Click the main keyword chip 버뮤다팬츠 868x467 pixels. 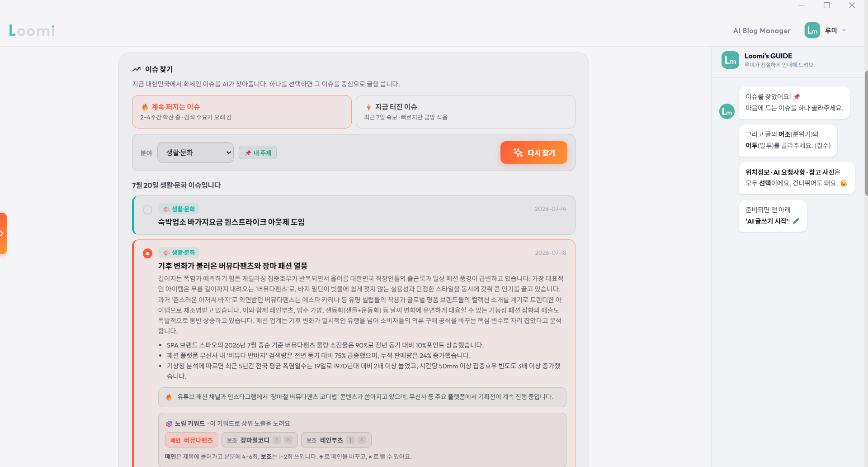point(192,440)
